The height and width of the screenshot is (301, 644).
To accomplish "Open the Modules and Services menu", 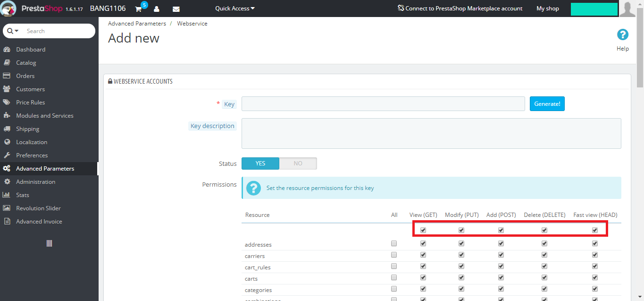I will [45, 116].
